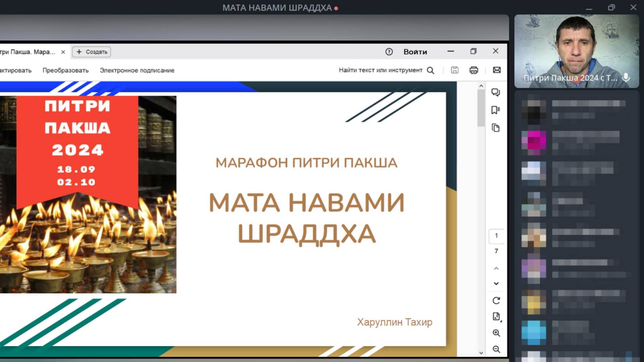Zoom in on the PDF page
Image resolution: width=644 pixels, height=362 pixels.
click(496, 332)
